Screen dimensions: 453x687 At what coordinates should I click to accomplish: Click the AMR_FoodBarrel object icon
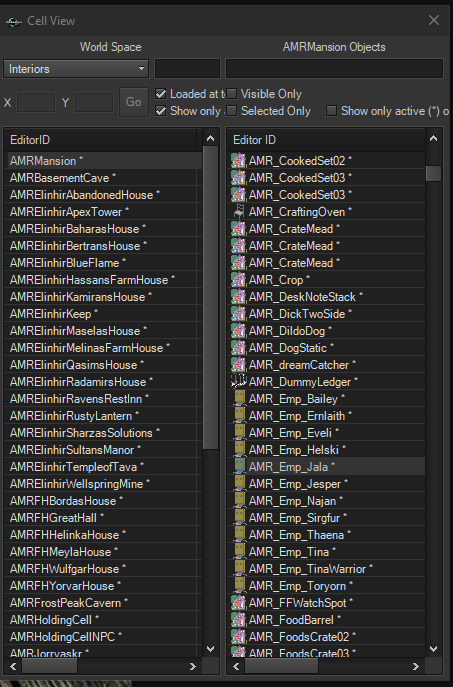[x=239, y=620]
